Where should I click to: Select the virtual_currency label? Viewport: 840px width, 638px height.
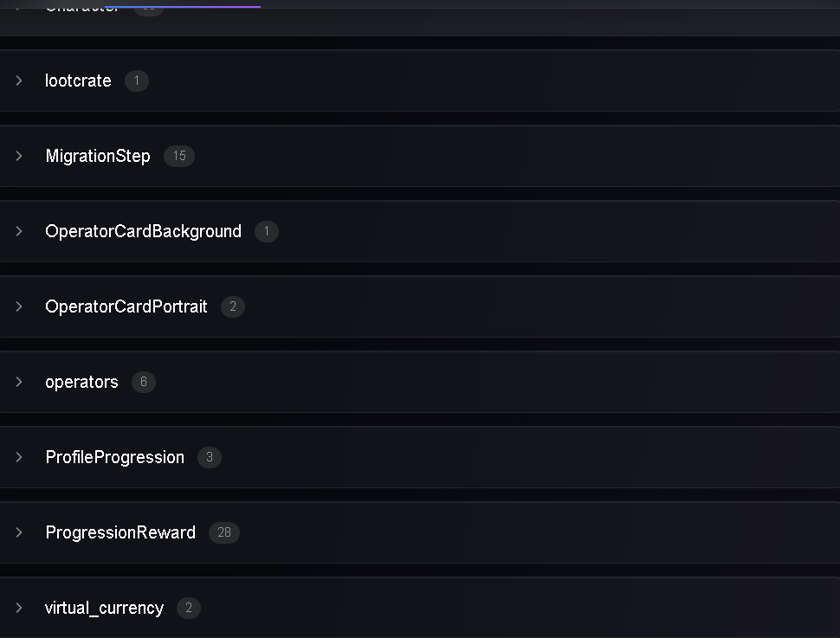(x=105, y=608)
